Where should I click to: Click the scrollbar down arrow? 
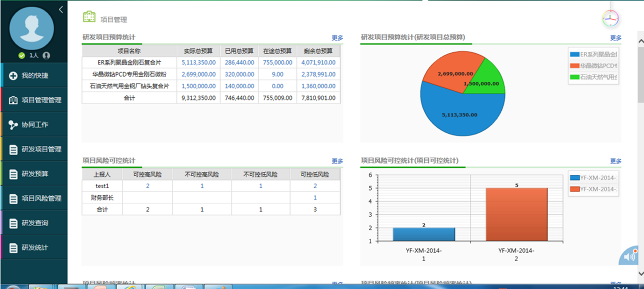(640, 273)
